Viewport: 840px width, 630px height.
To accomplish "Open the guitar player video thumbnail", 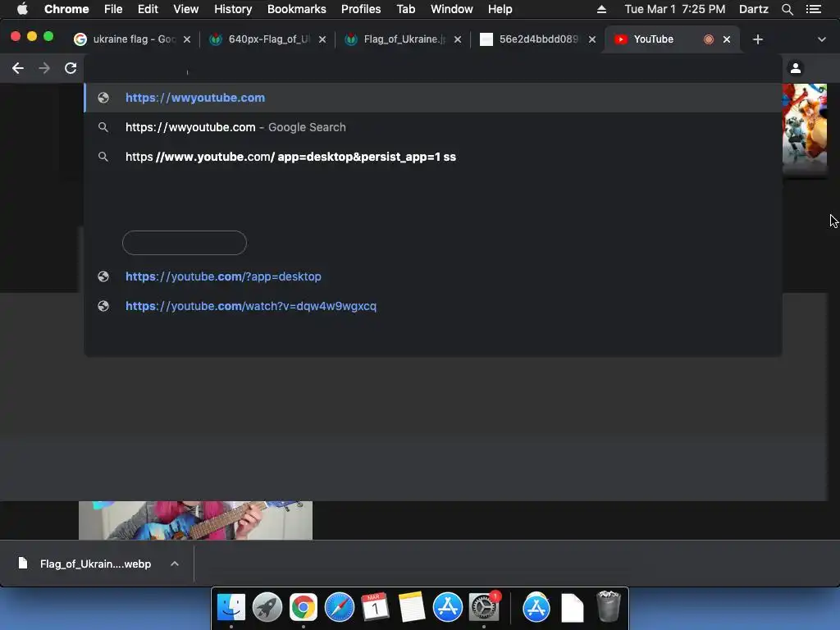I will (x=195, y=520).
